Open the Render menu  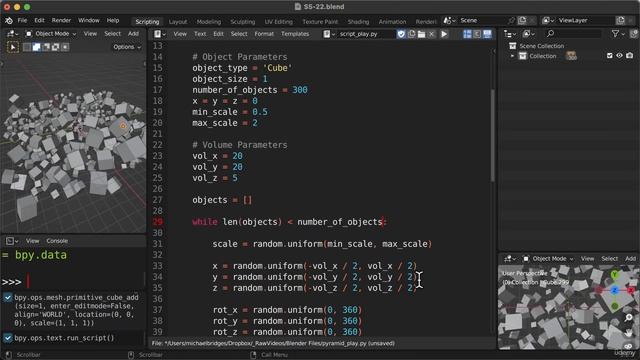click(61, 20)
